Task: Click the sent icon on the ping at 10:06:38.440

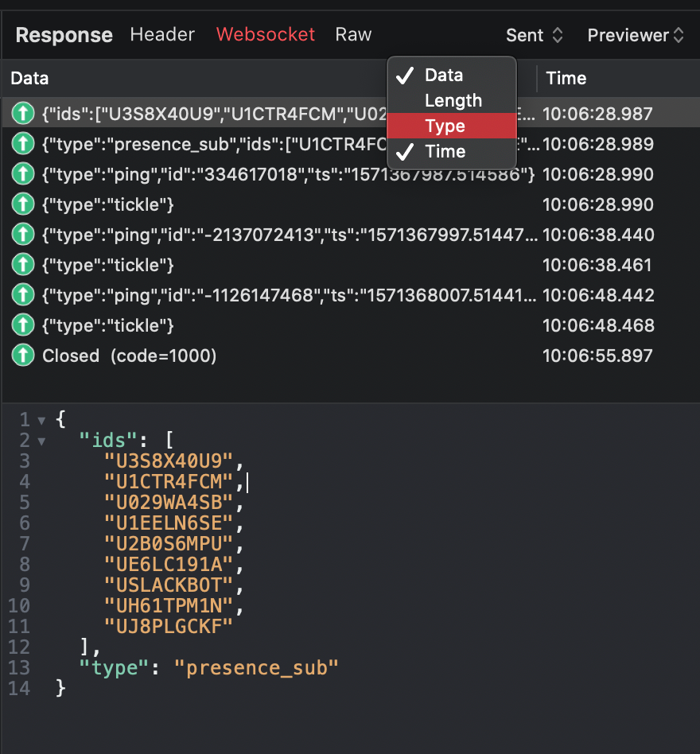Action: pos(22,234)
